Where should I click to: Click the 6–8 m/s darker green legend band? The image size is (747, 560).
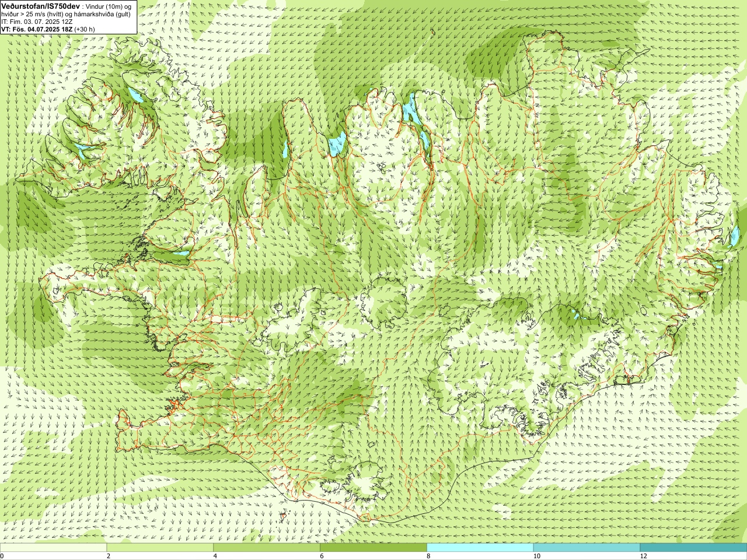pyautogui.click(x=373, y=548)
